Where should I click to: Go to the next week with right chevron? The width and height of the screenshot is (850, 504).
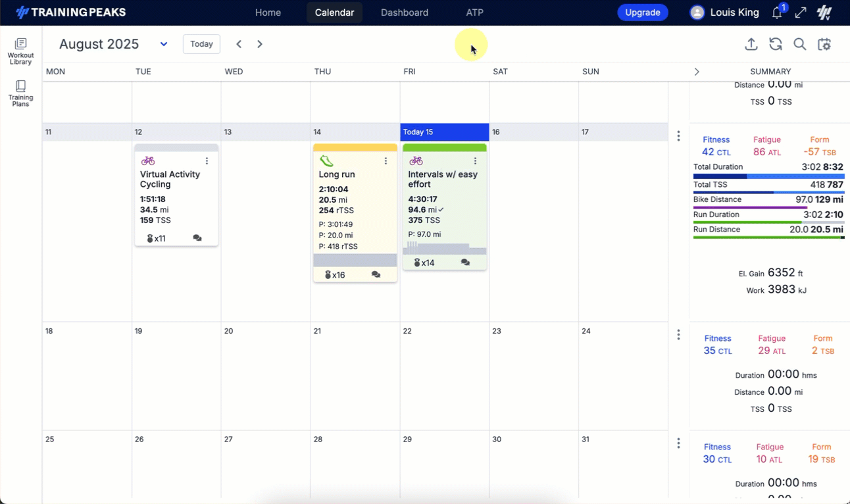click(x=260, y=44)
